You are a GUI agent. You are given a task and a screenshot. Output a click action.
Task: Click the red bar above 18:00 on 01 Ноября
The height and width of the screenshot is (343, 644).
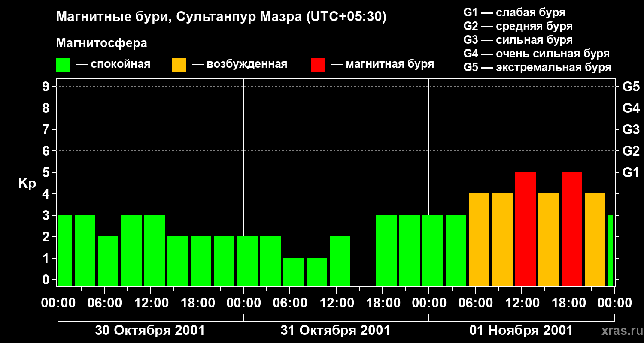(572, 229)
